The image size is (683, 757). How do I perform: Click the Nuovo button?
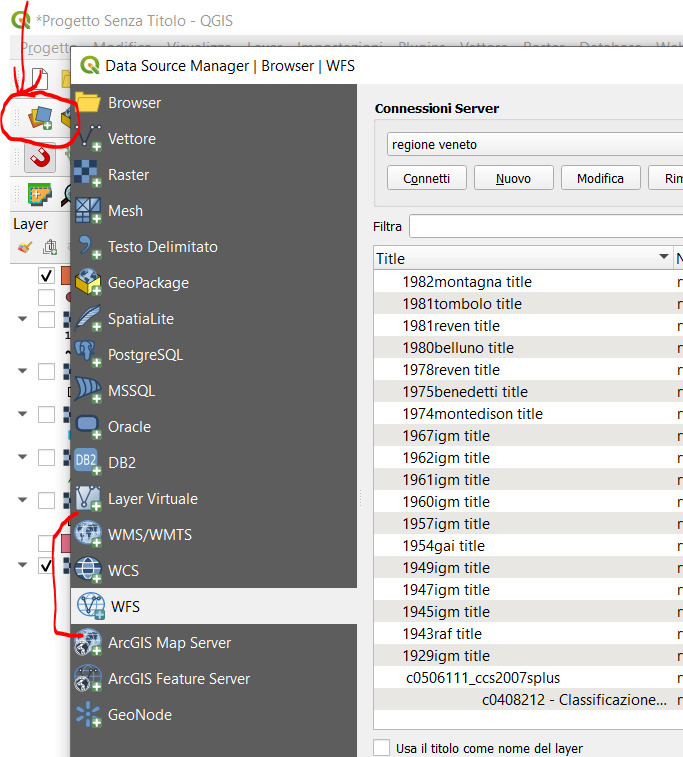(x=514, y=178)
